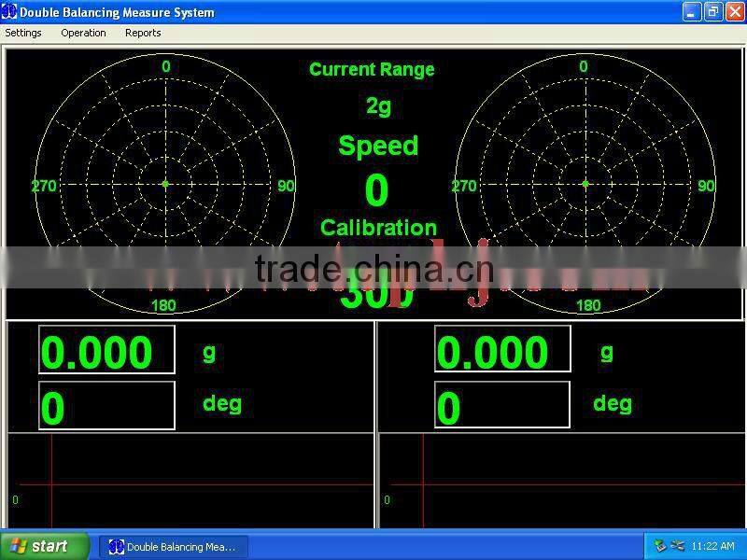Minimize the Double Balancing Measure window
Screen dimensions: 747x560
(x=692, y=12)
